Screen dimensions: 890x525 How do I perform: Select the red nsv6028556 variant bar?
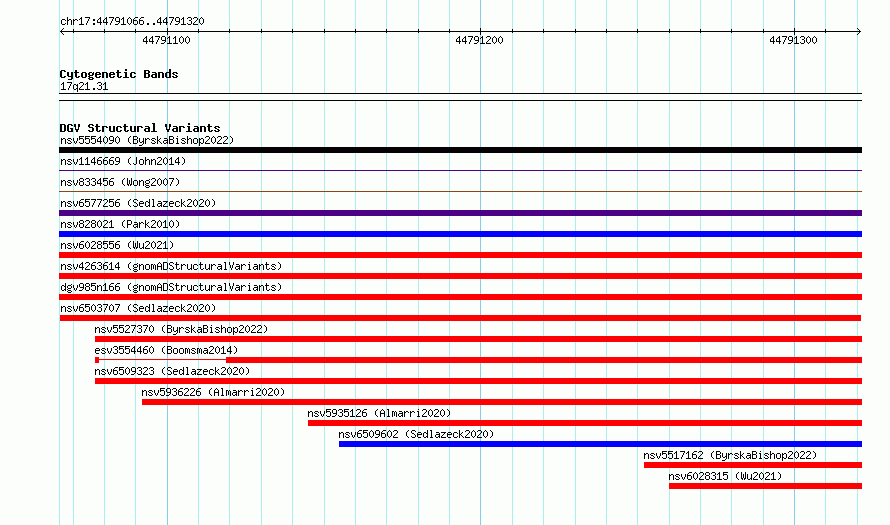pyautogui.click(x=460, y=255)
